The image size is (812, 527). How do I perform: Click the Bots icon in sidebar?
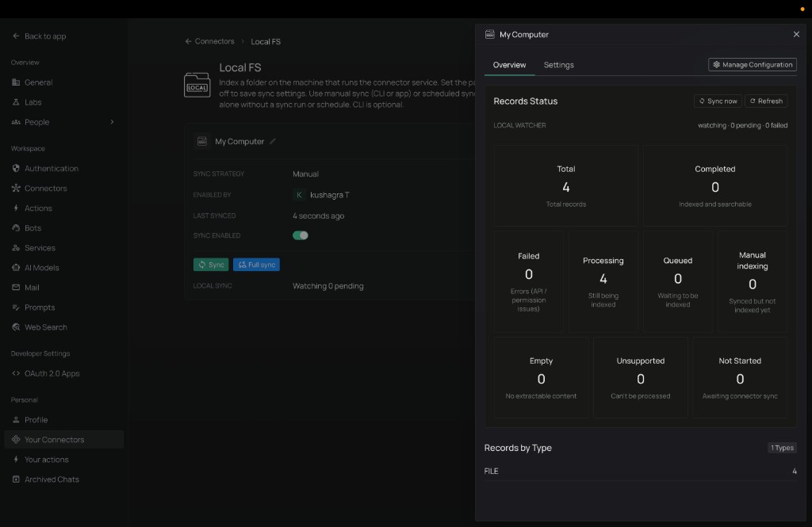(x=16, y=227)
